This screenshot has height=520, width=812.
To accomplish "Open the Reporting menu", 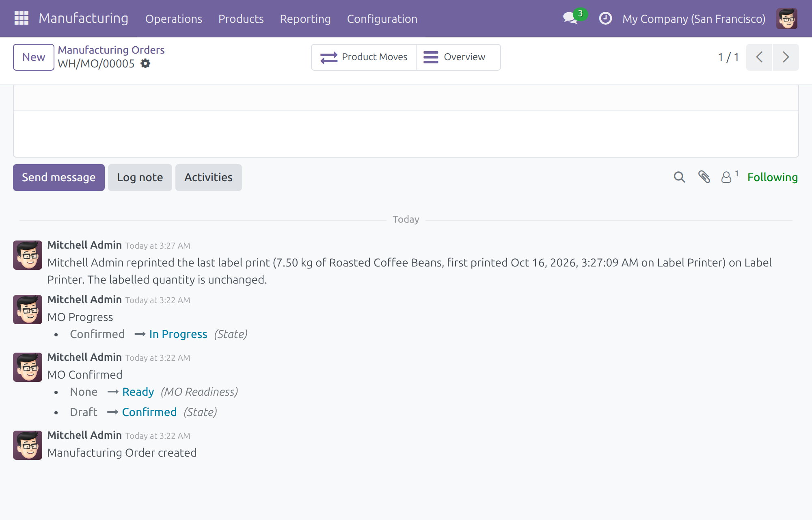I will [x=305, y=19].
